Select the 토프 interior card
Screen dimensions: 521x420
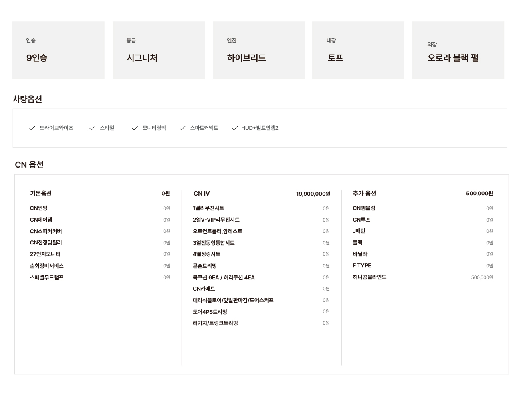pos(358,50)
